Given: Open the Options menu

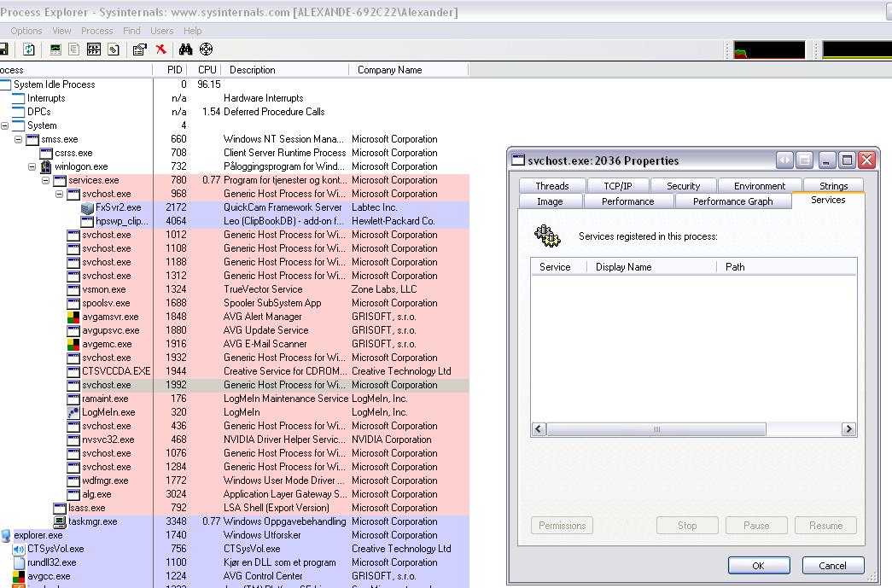Looking at the screenshot, I should [26, 31].
